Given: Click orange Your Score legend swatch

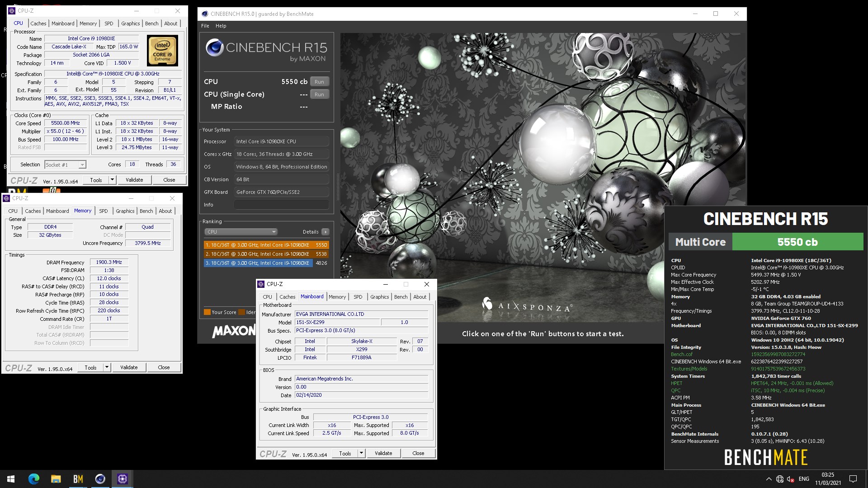Looking at the screenshot, I should [x=207, y=312].
